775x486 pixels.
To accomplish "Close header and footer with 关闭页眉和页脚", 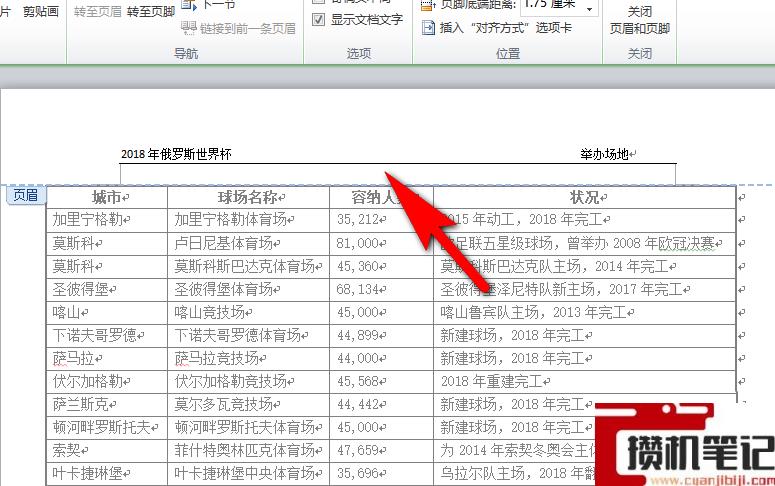I will click(x=639, y=20).
